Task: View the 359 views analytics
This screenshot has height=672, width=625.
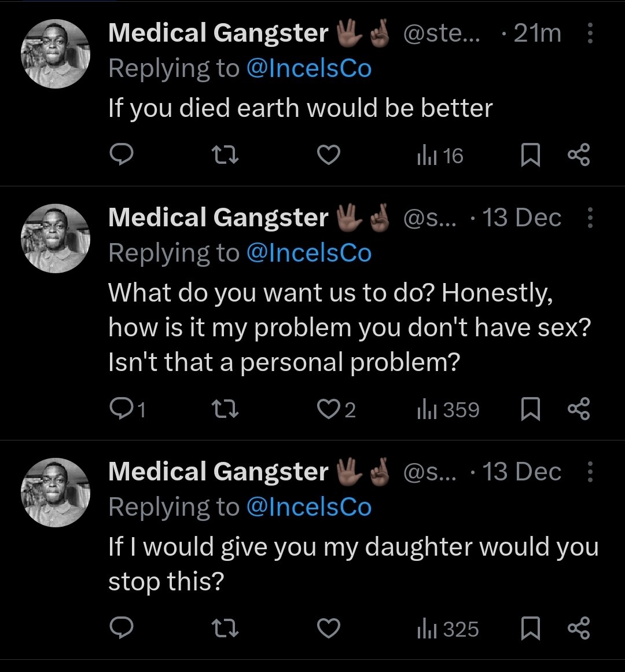Action: (x=448, y=410)
